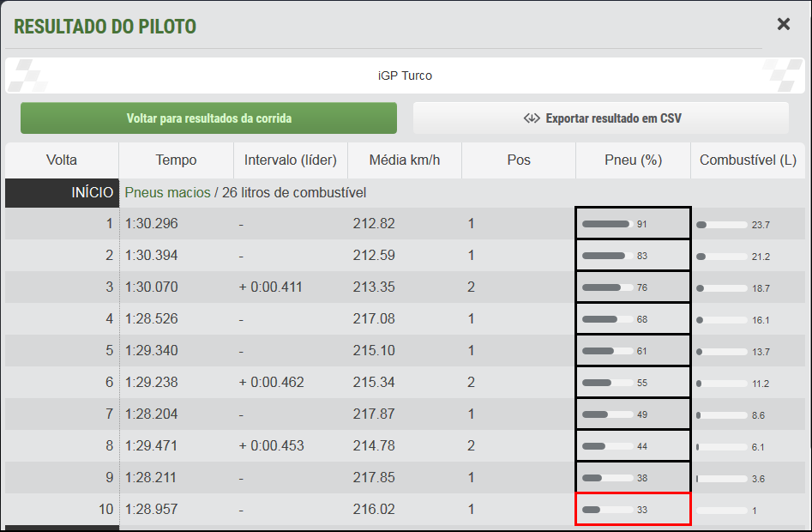Click interval value + 0:00.453

pos(271,446)
